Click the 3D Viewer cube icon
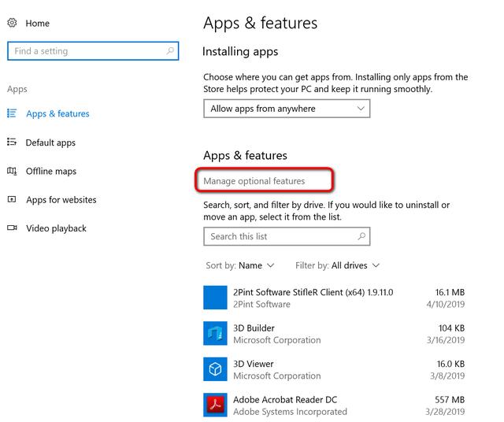The height and width of the screenshot is (422, 504). 215,369
